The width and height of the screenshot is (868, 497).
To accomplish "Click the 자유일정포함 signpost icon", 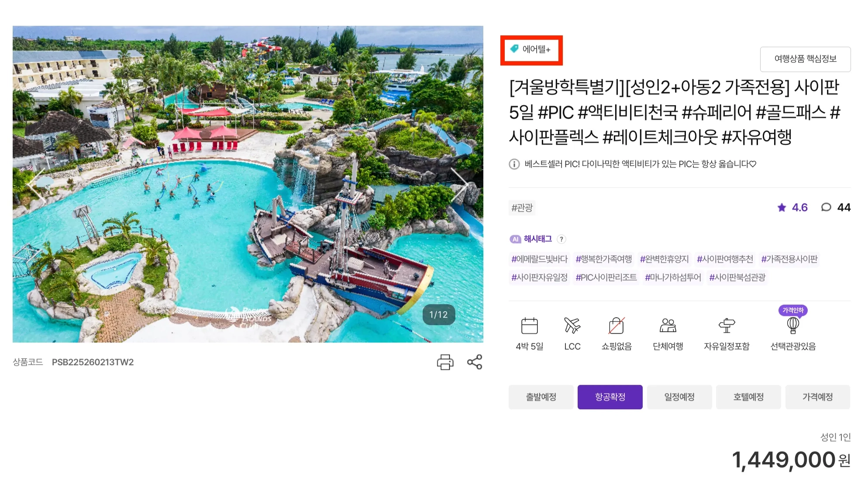I will point(727,326).
